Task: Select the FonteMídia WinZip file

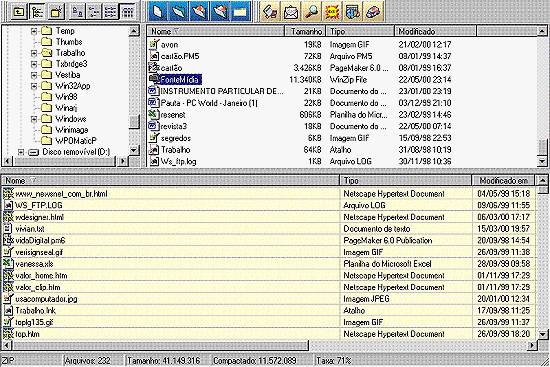Action: [x=181, y=79]
